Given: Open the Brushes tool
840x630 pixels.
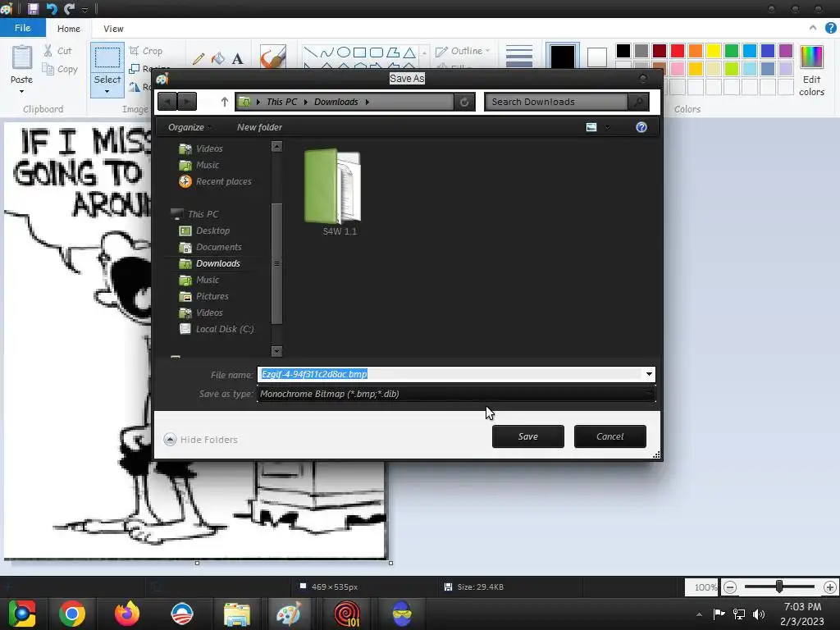Looking at the screenshot, I should (272, 57).
